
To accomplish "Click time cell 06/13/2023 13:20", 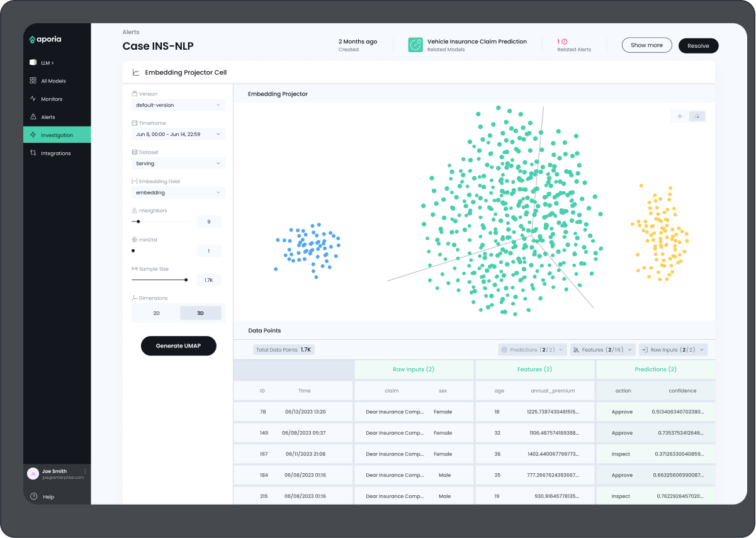I will click(305, 412).
